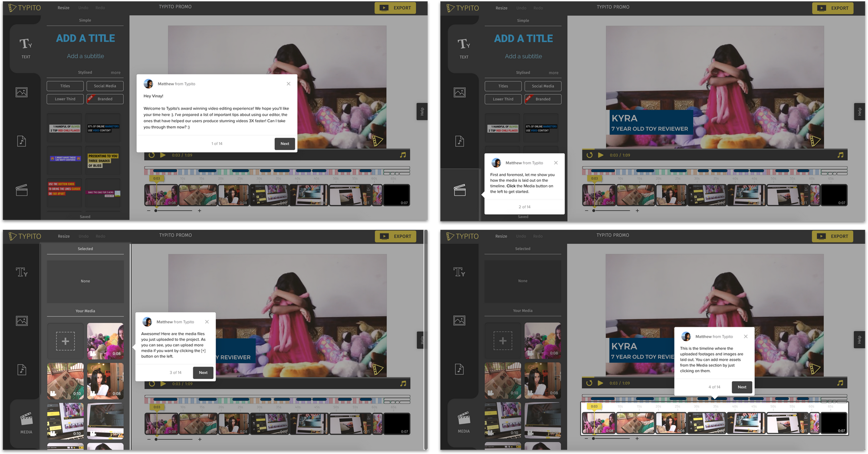Image resolution: width=868 pixels, height=454 pixels.
Task: Click Next in the '3 of 14' tour tooltip
Action: coord(203,372)
